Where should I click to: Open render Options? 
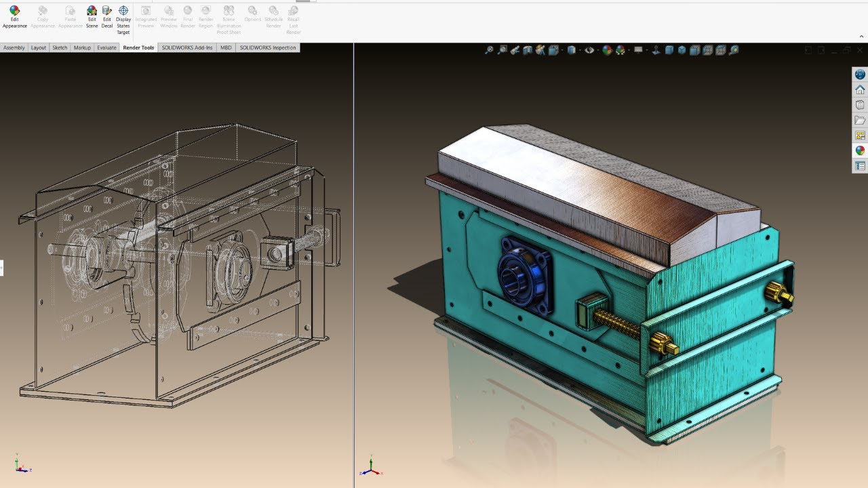(x=253, y=15)
